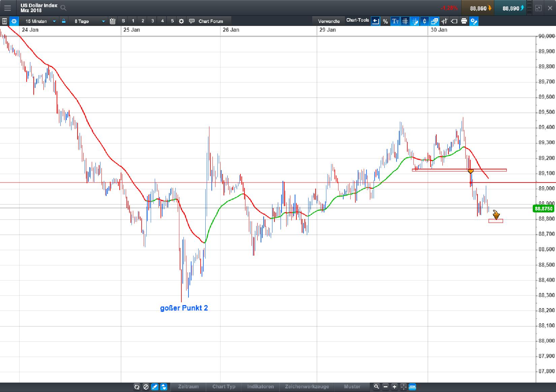The width and height of the screenshot is (556, 392).
Task: Click the 90,000 price axis label
Action: pyautogui.click(x=546, y=36)
